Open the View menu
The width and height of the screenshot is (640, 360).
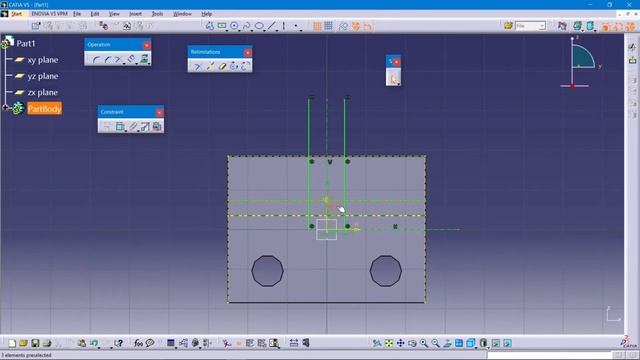(114, 14)
